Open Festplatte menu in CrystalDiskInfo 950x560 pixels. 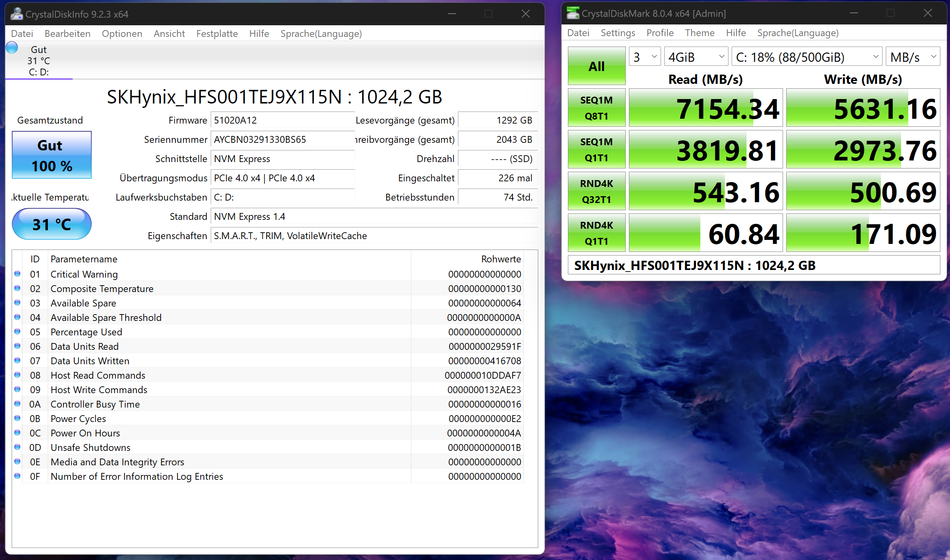[x=217, y=34]
